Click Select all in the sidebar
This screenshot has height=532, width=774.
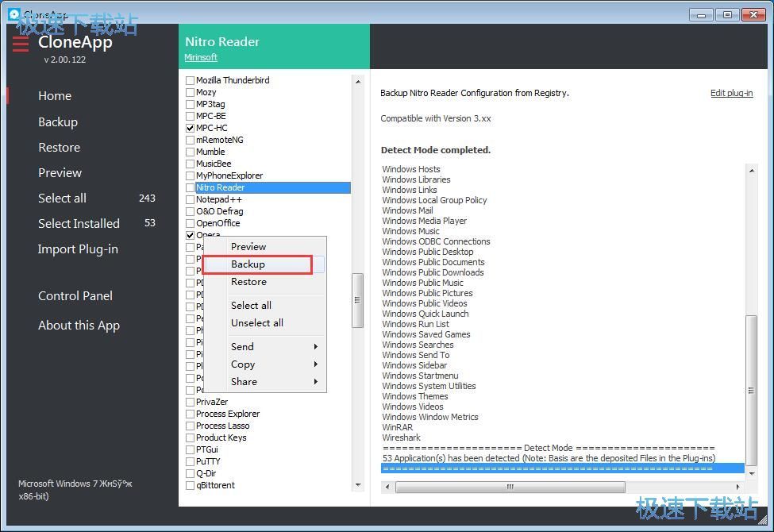62,198
